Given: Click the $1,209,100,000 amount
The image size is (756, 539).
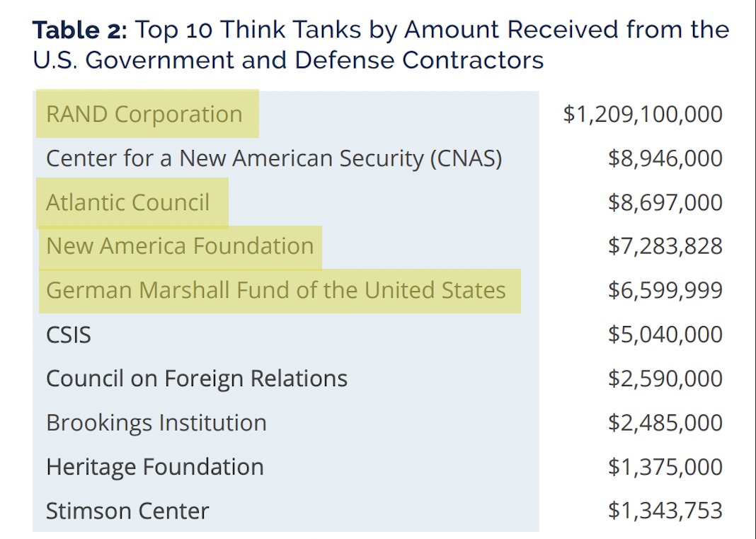Looking at the screenshot, I should (643, 114).
